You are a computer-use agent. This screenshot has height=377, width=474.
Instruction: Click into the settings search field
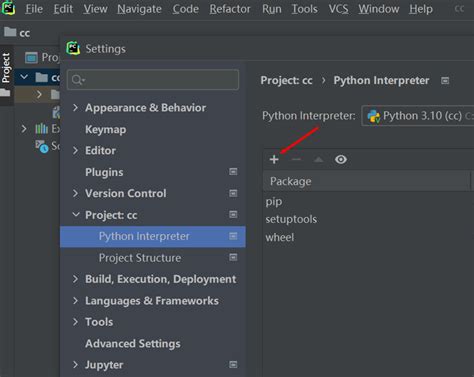153,80
